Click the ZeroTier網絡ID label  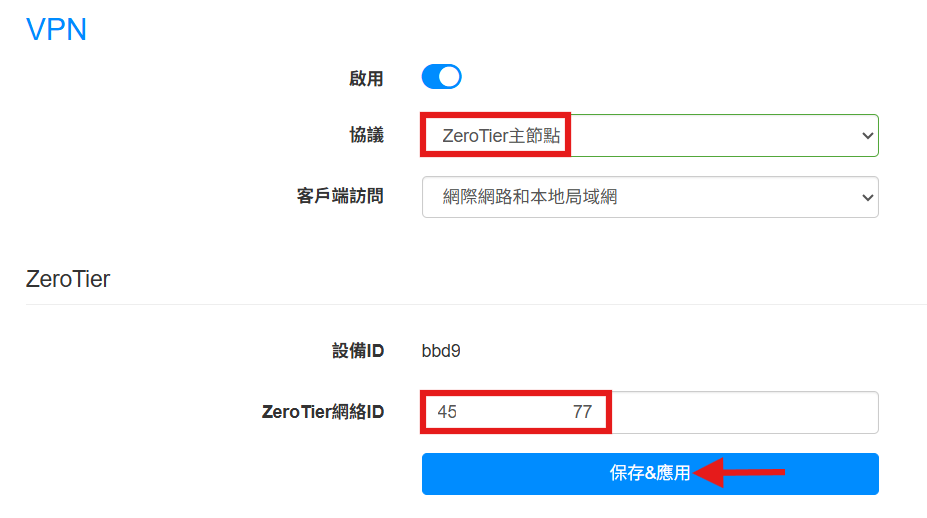click(322, 412)
